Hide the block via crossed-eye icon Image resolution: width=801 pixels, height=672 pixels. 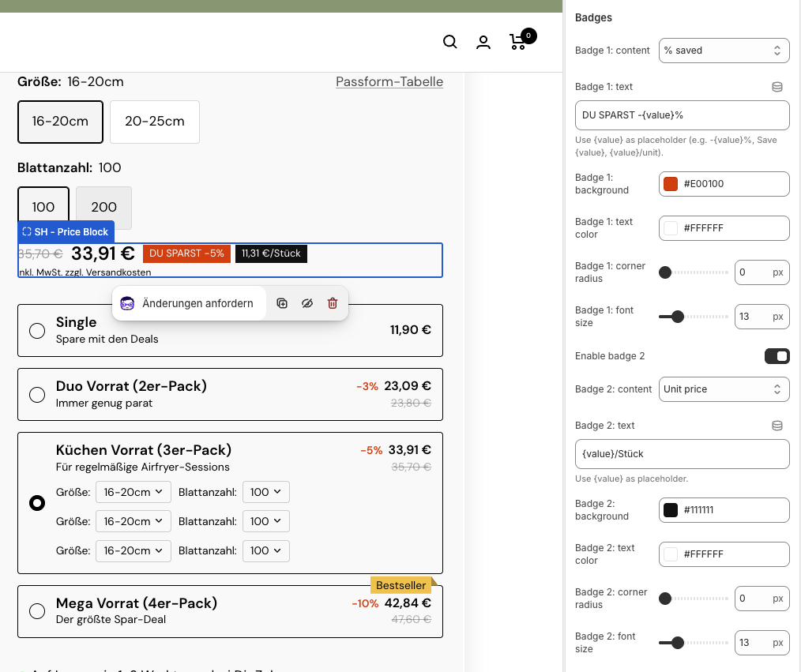coord(307,303)
